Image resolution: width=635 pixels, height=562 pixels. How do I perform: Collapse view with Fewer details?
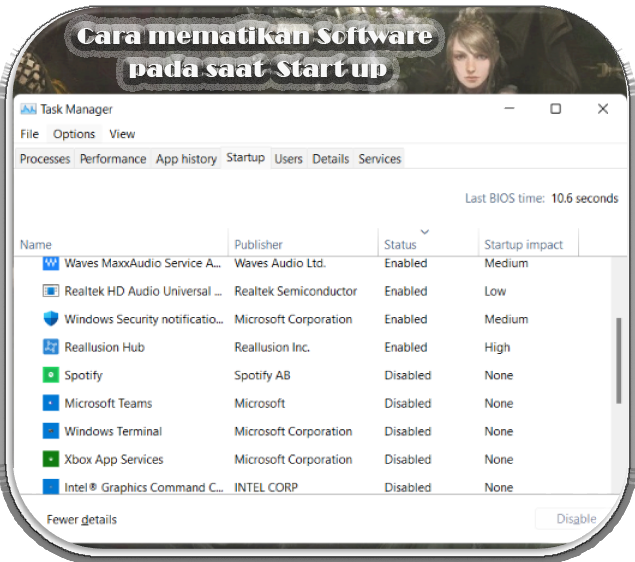[81, 519]
